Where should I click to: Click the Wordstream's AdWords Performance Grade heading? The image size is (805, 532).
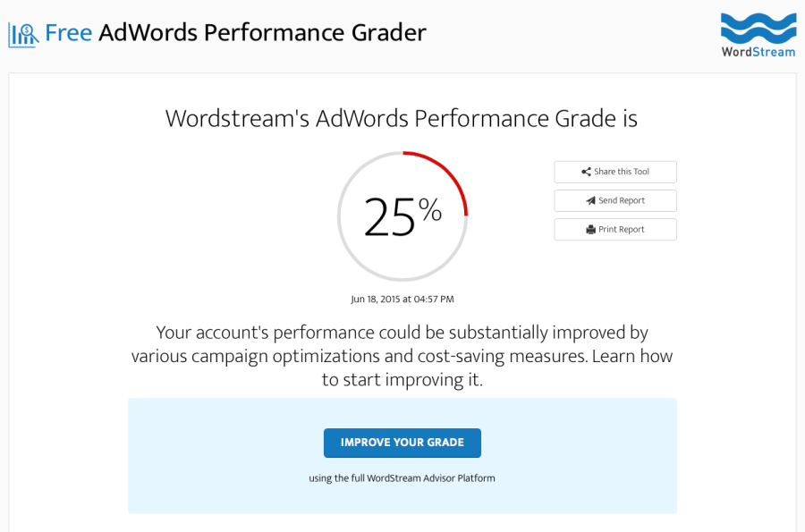[x=402, y=119]
